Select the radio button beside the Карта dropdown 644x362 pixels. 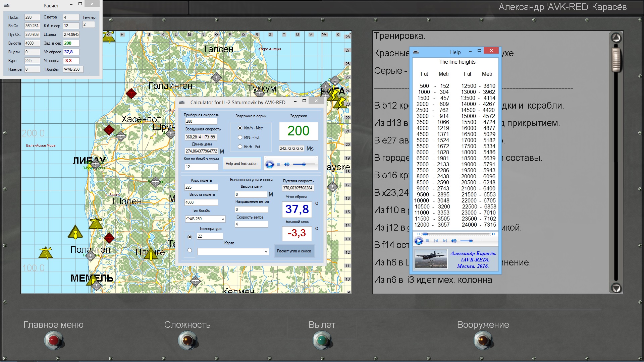pyautogui.click(x=190, y=250)
